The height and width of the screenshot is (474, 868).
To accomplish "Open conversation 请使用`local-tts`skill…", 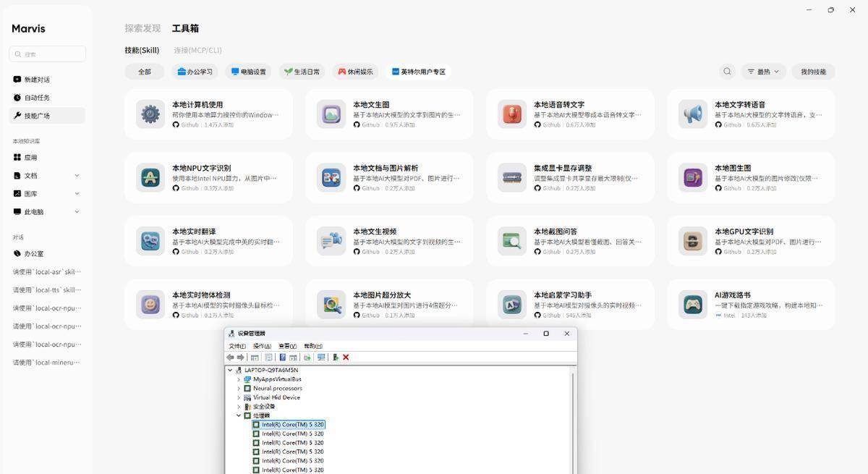I will point(47,290).
